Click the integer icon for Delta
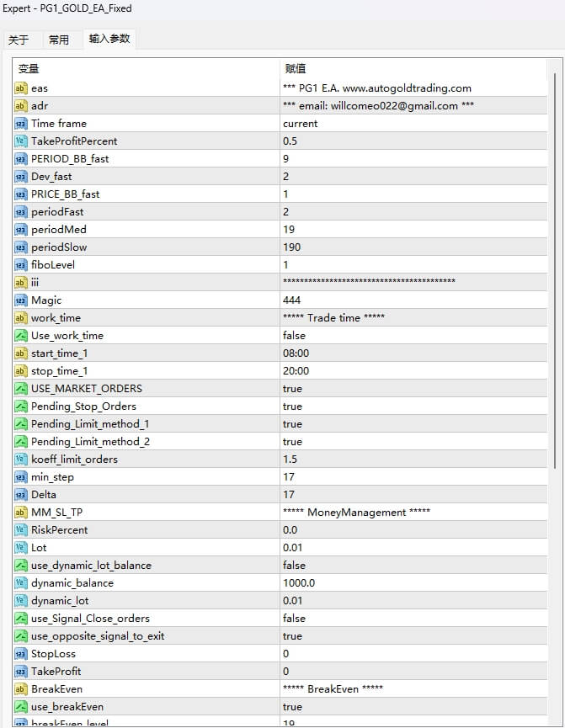The width and height of the screenshot is (565, 728). [x=20, y=495]
